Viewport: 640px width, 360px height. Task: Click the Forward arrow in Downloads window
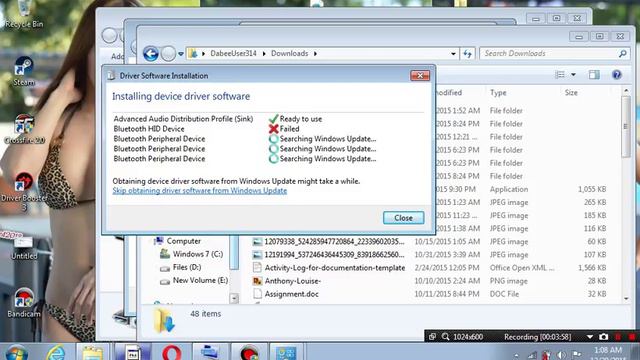(168, 53)
